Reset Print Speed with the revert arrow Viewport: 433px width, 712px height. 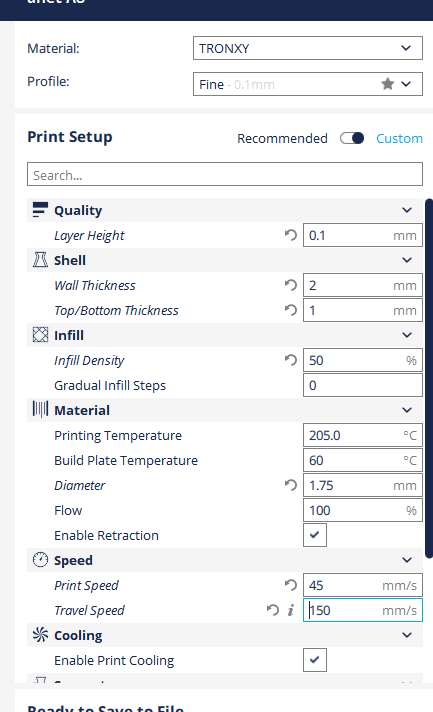coord(290,585)
